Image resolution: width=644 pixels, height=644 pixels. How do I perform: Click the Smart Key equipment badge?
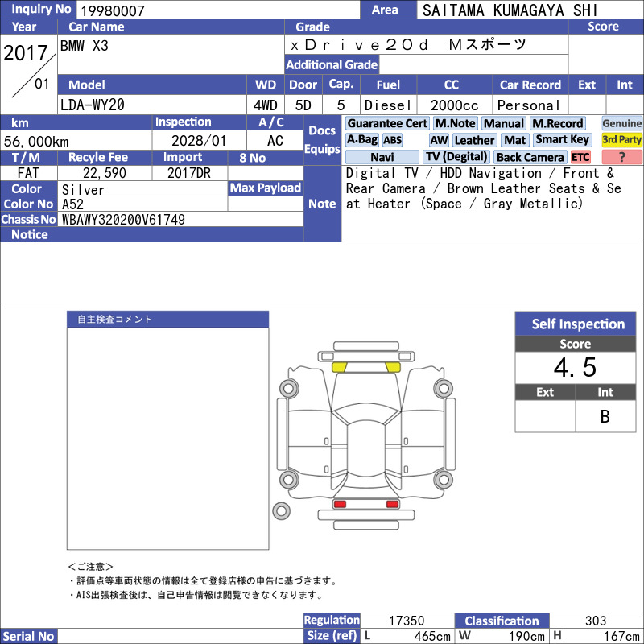click(x=562, y=140)
